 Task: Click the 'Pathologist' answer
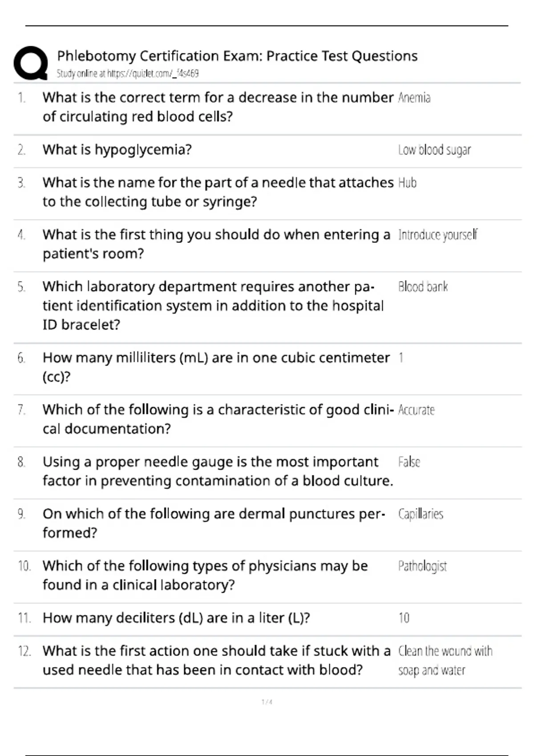pyautogui.click(x=422, y=566)
